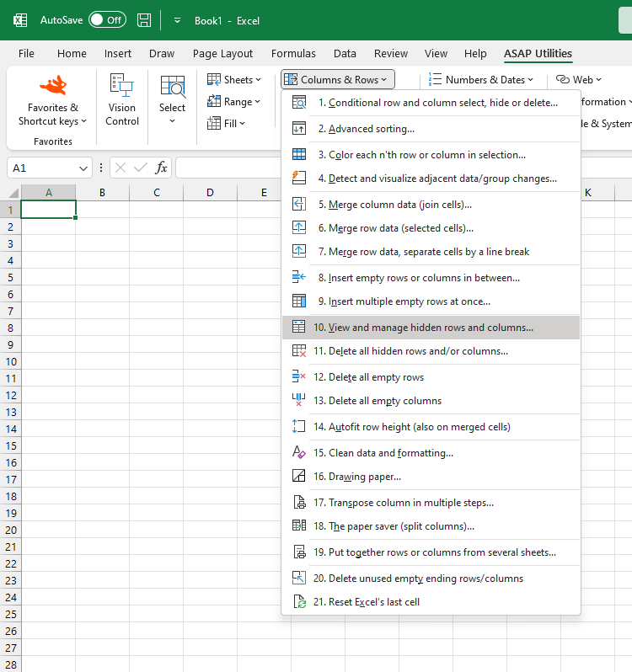Open the Formulas tab

click(293, 54)
